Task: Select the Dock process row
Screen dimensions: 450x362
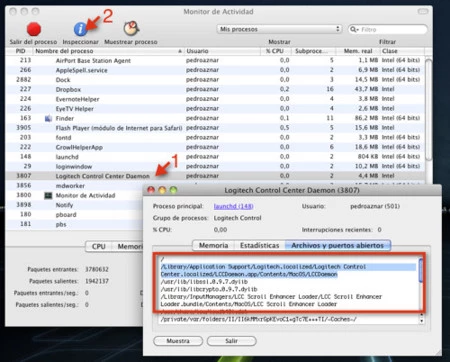Action: pos(215,80)
